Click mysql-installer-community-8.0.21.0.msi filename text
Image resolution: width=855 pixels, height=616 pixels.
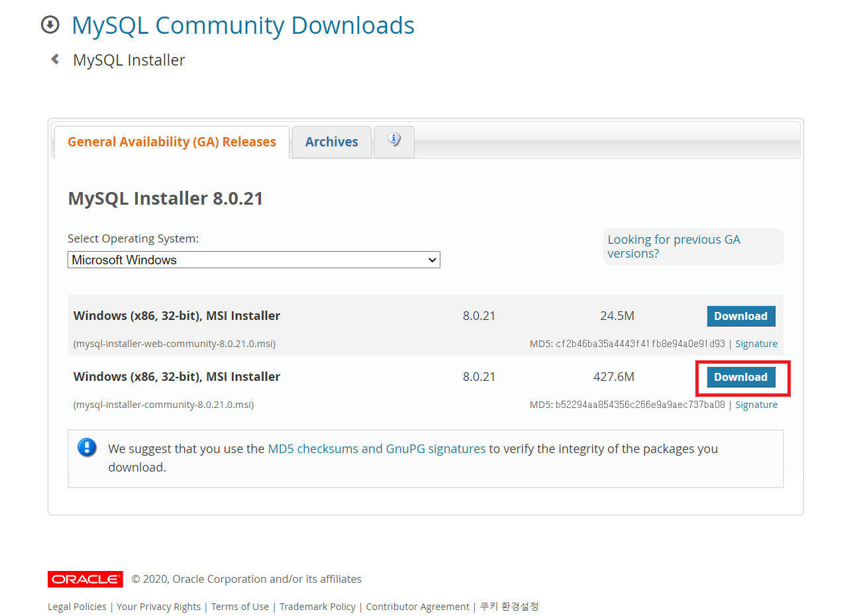click(x=164, y=405)
